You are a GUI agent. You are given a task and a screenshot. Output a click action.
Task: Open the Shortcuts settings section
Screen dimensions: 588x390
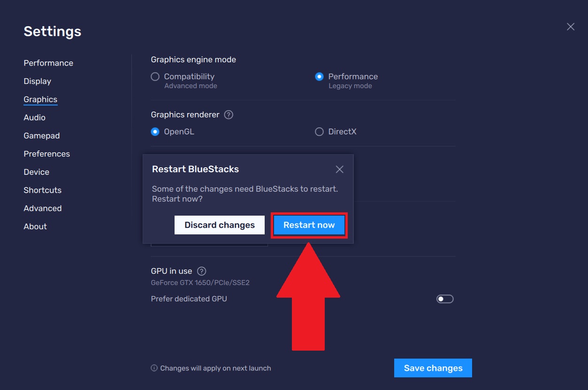[43, 190]
